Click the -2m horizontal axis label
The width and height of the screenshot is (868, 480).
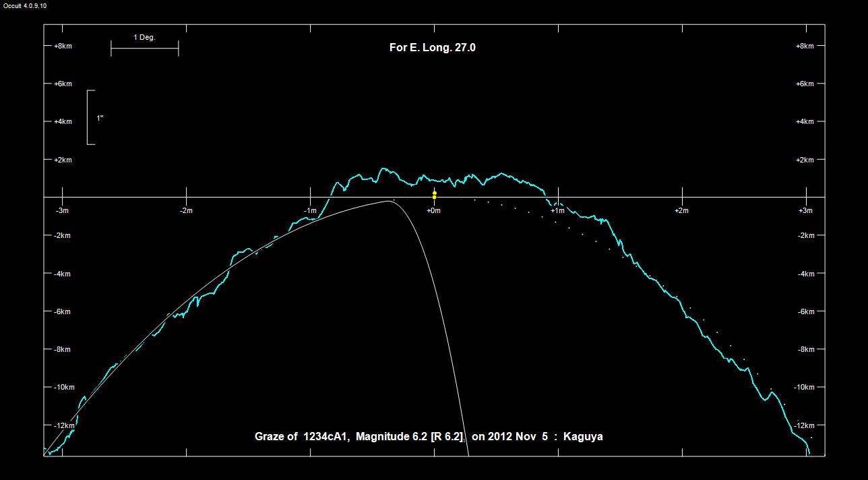[x=185, y=210]
